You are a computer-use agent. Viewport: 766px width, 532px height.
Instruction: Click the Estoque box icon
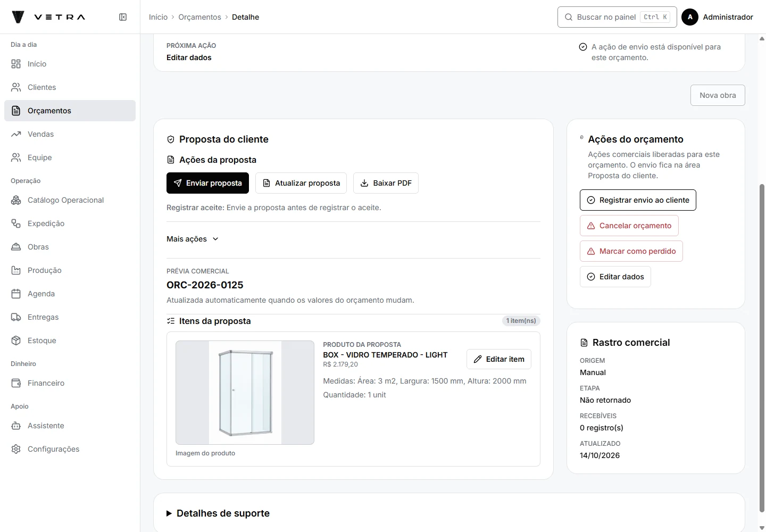[16, 340]
